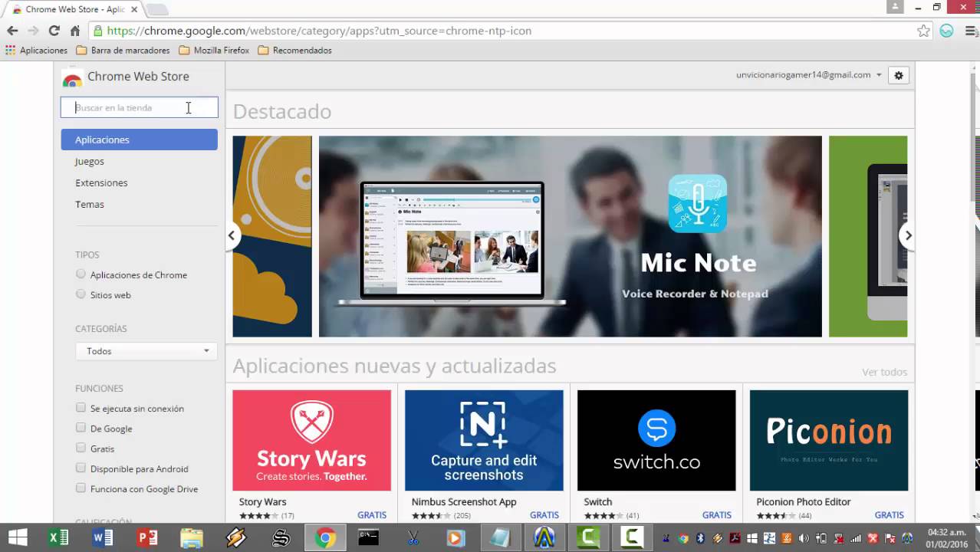This screenshot has height=552, width=980.
Task: Open PowerPoint from the taskbar
Action: click(x=147, y=537)
